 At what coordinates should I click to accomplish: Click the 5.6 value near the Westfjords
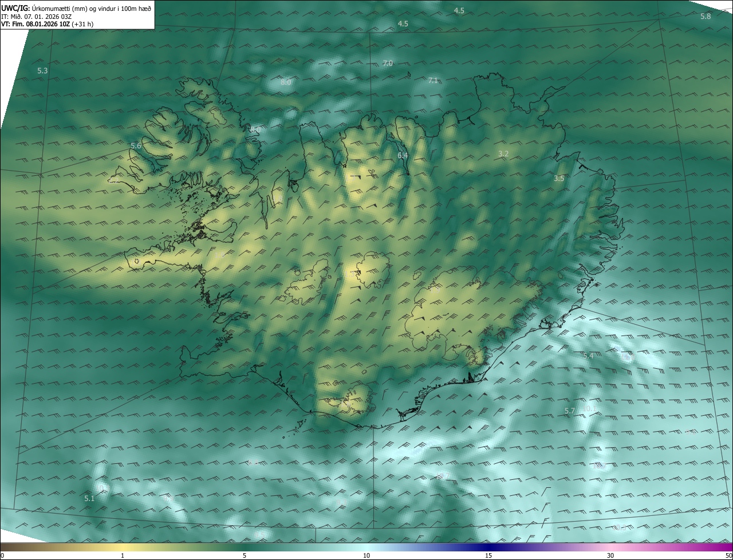[x=136, y=146]
